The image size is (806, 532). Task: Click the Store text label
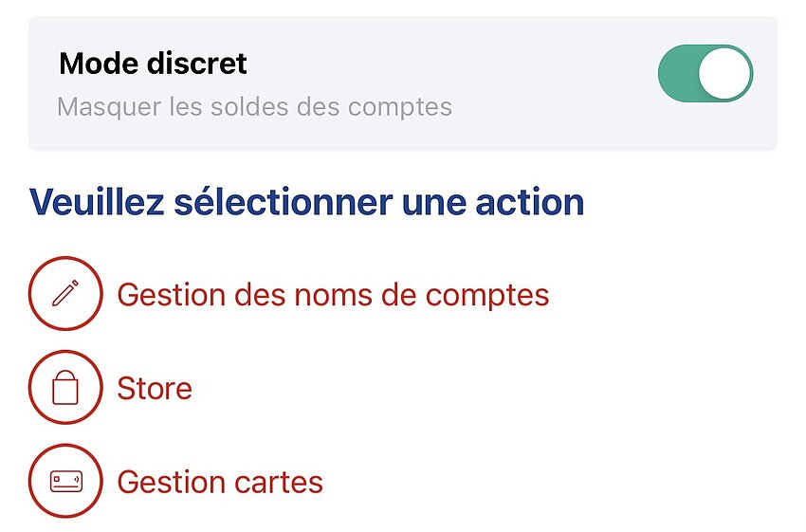[155, 388]
